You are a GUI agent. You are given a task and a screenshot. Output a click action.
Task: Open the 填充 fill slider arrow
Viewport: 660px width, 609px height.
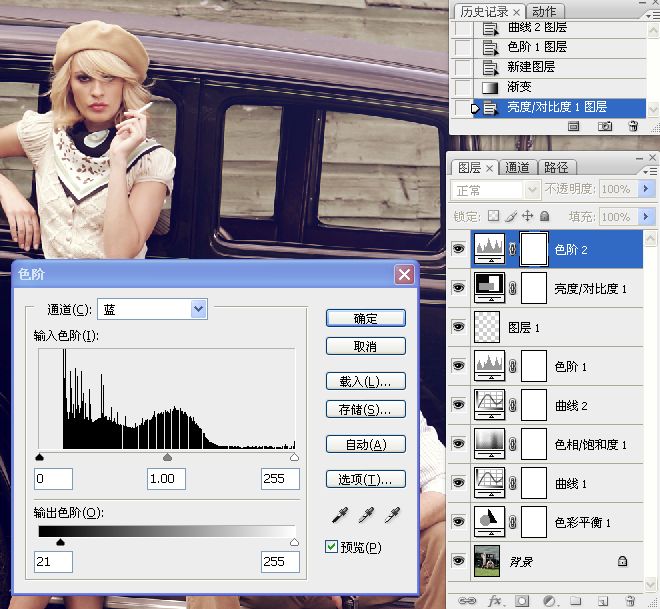[646, 216]
